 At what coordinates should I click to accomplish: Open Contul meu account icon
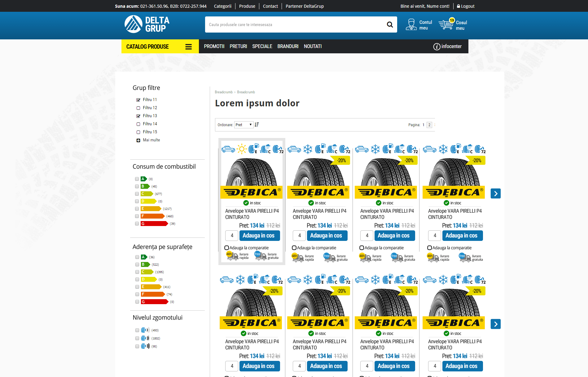point(411,24)
